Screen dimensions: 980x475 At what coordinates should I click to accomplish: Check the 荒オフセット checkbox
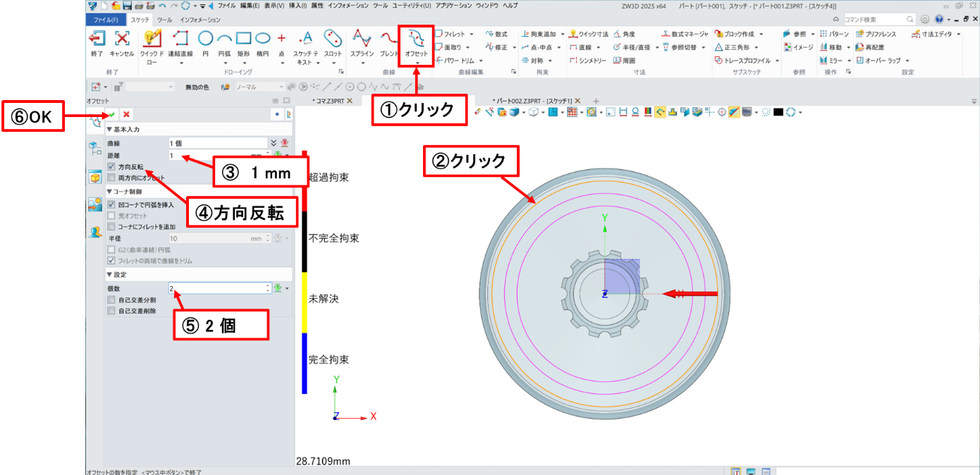pyautogui.click(x=111, y=216)
